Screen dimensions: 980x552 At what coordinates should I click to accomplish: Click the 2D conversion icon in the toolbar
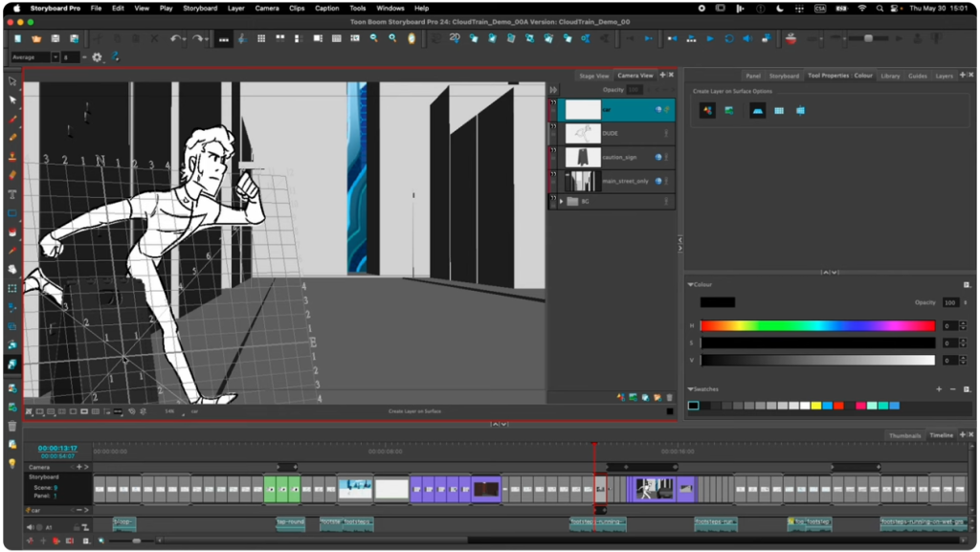[455, 38]
